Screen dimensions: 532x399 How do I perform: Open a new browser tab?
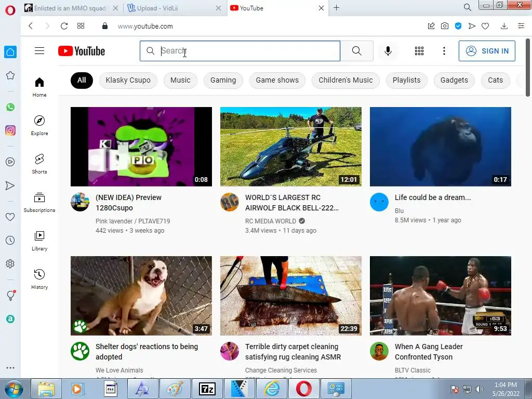[x=336, y=8]
